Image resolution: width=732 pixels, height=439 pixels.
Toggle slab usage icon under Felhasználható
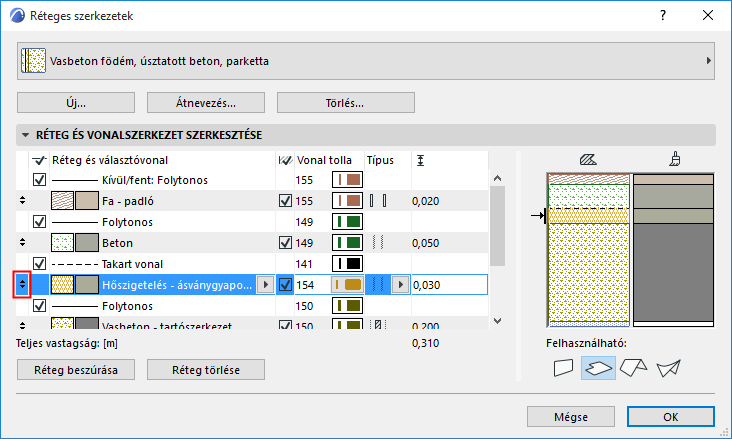point(598,368)
